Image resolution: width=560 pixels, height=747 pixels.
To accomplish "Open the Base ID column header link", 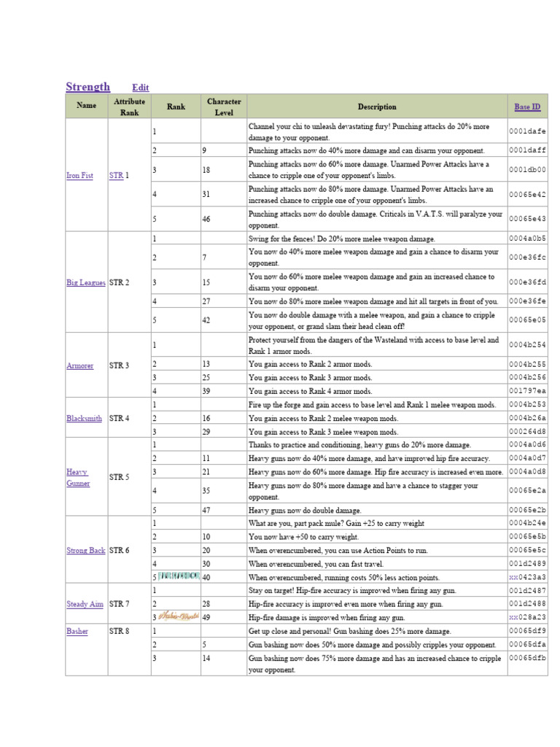I will point(527,107).
